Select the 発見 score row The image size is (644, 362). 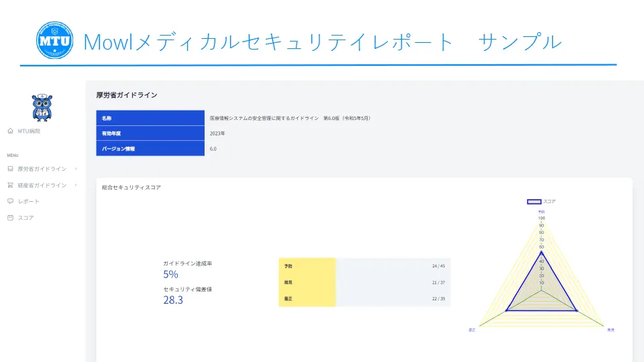[364, 282]
